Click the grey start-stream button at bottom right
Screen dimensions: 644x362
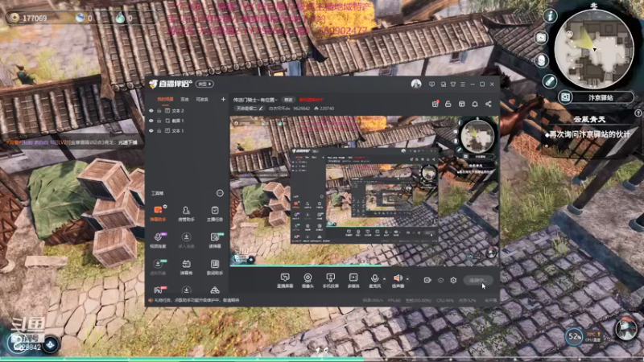(478, 280)
